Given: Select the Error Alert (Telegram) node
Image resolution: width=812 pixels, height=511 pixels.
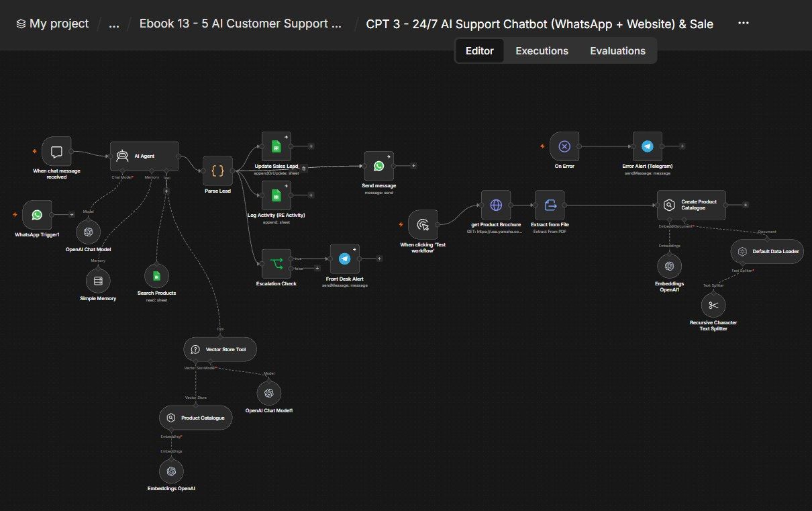Looking at the screenshot, I should click(647, 146).
